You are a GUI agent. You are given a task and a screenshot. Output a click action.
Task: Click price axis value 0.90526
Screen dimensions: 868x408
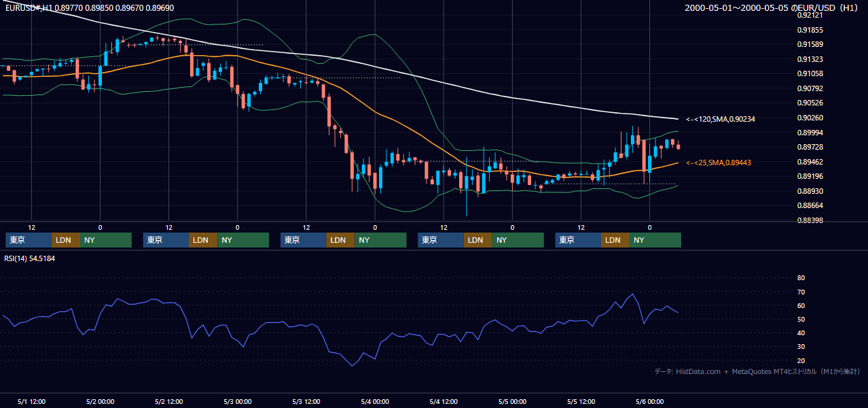810,103
